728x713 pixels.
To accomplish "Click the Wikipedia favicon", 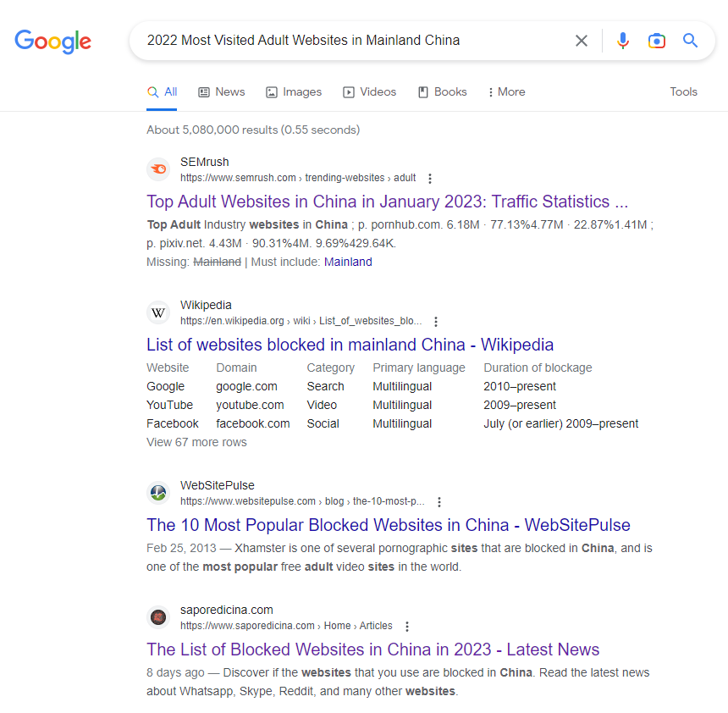I will click(x=158, y=312).
